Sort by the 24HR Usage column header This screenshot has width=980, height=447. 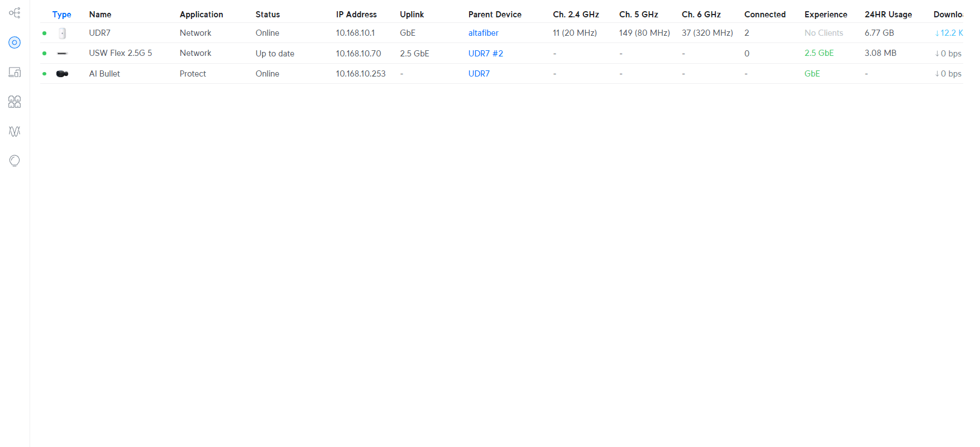coord(888,15)
